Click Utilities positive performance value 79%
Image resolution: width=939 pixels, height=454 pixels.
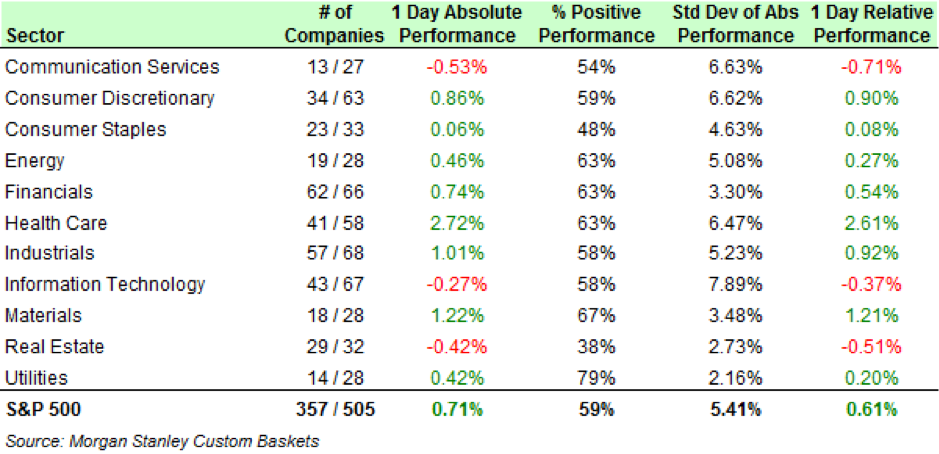pyautogui.click(x=595, y=377)
